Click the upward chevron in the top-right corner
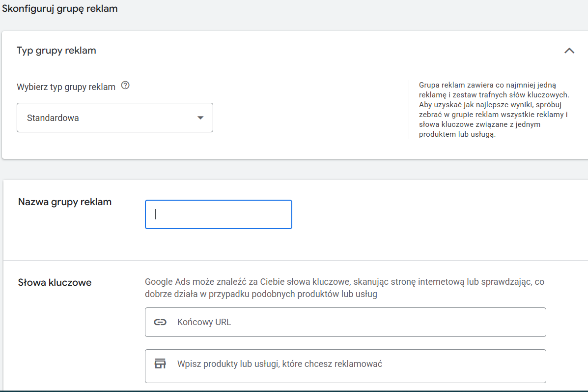This screenshot has height=392, width=588. click(x=569, y=50)
